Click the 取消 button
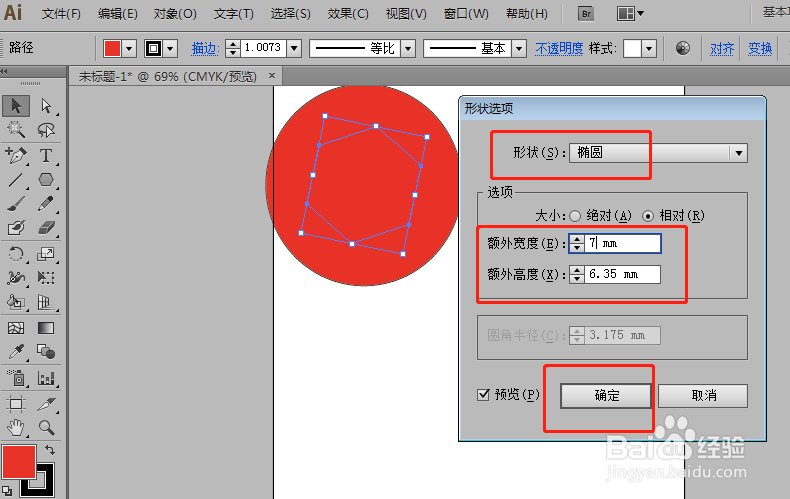 (x=703, y=396)
